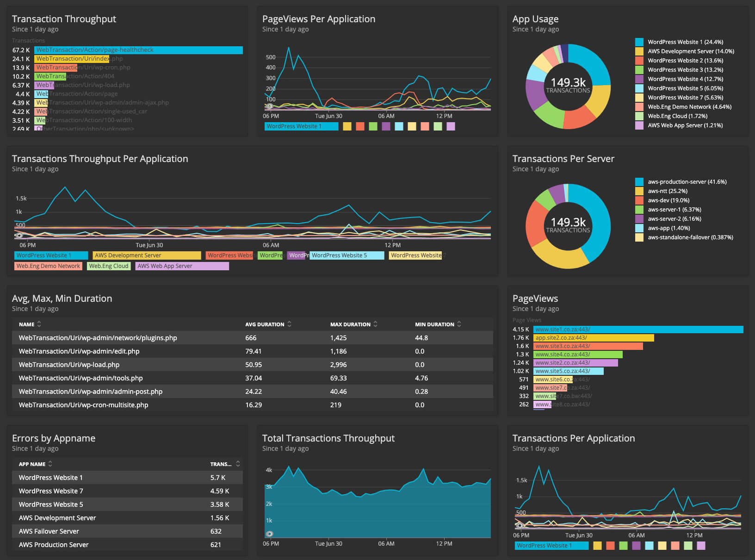Select WordPress Website 4 (12.7%) legend entry
This screenshot has height=560, width=755.
[x=685, y=79]
